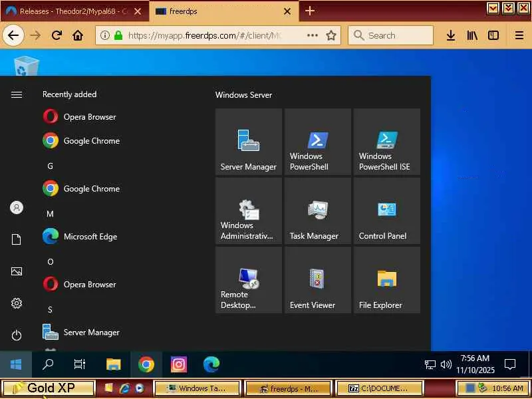
Task: Open Library bookmarks icon
Action: pos(472,35)
